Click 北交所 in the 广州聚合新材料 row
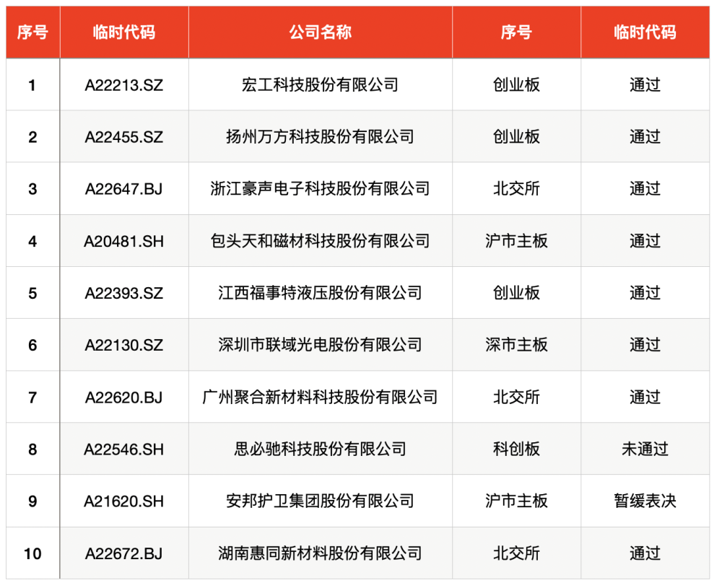The height and width of the screenshot is (588, 722). (x=516, y=397)
